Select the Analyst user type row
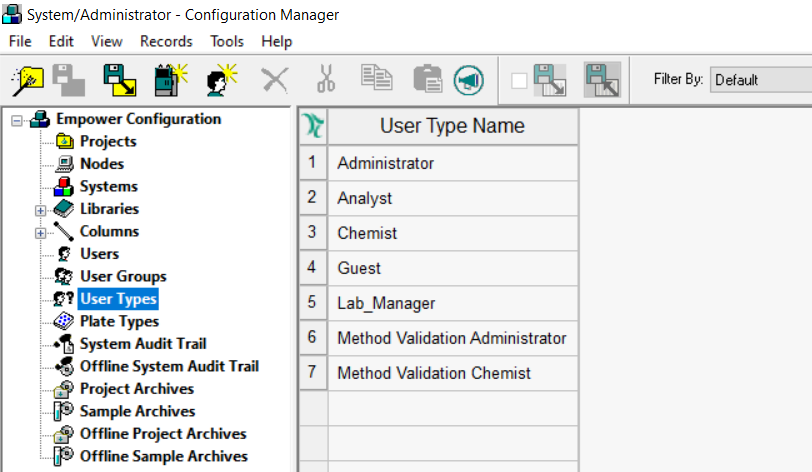This screenshot has height=472, width=812. click(453, 198)
